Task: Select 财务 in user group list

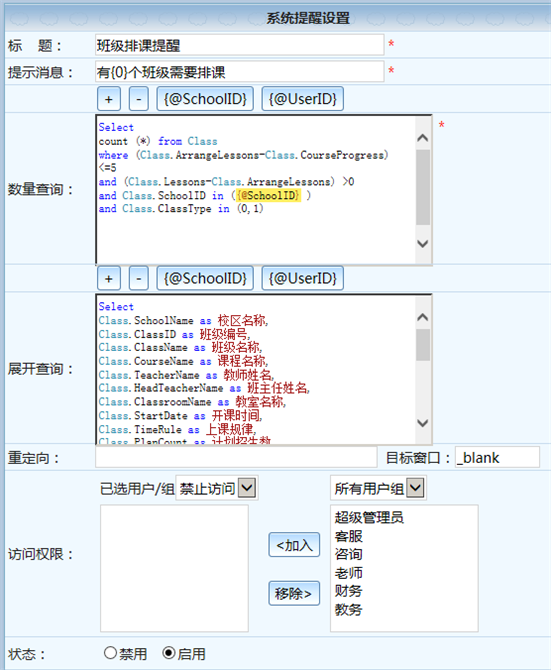Action: click(349, 591)
